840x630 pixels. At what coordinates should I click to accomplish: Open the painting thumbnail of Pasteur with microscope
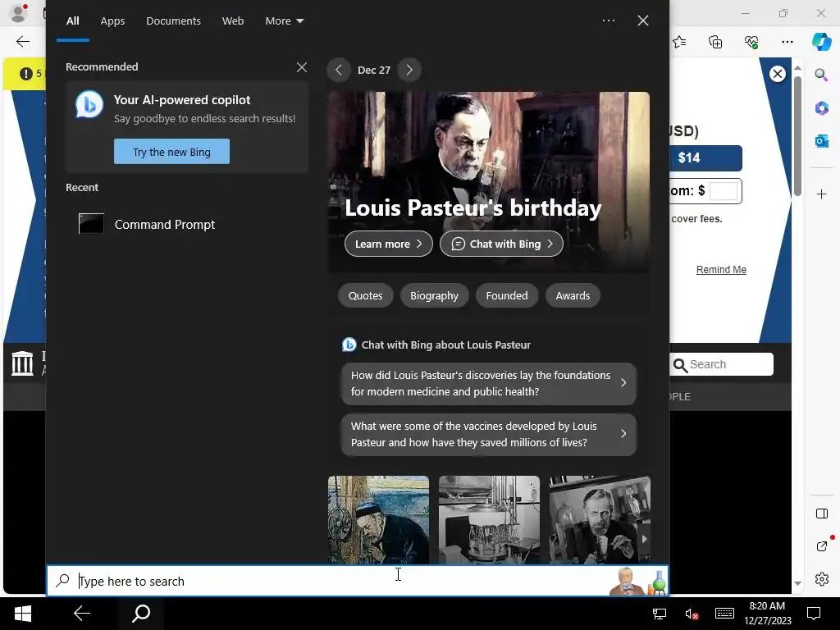(378, 519)
